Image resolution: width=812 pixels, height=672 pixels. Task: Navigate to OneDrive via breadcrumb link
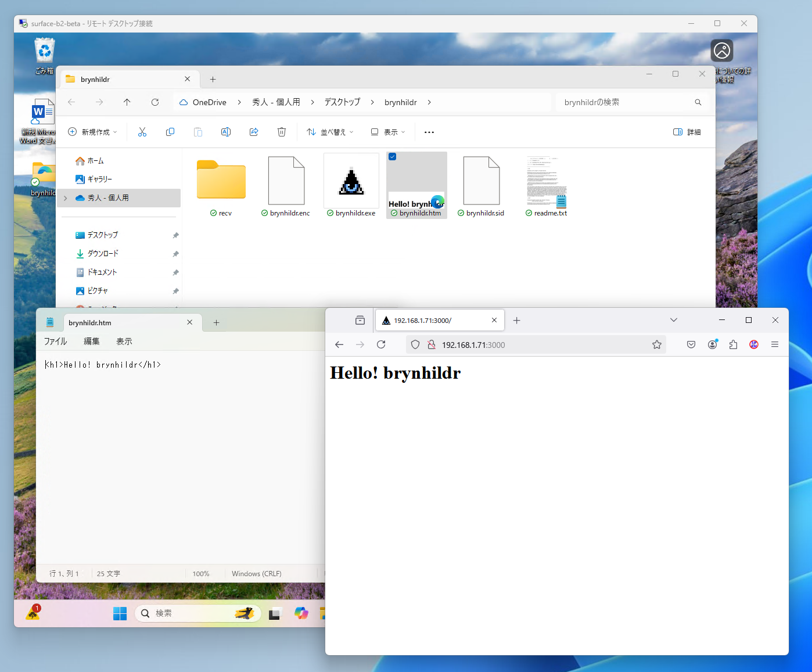pos(208,102)
